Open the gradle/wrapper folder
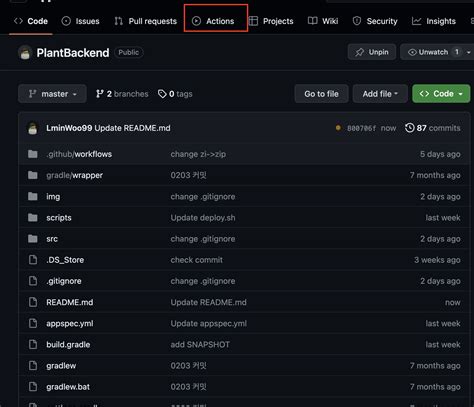The height and width of the screenshot is (407, 474). point(74,175)
